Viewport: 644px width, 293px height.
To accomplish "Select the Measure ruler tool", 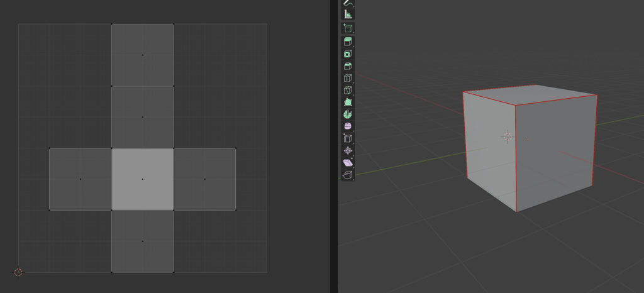I will point(348,14).
